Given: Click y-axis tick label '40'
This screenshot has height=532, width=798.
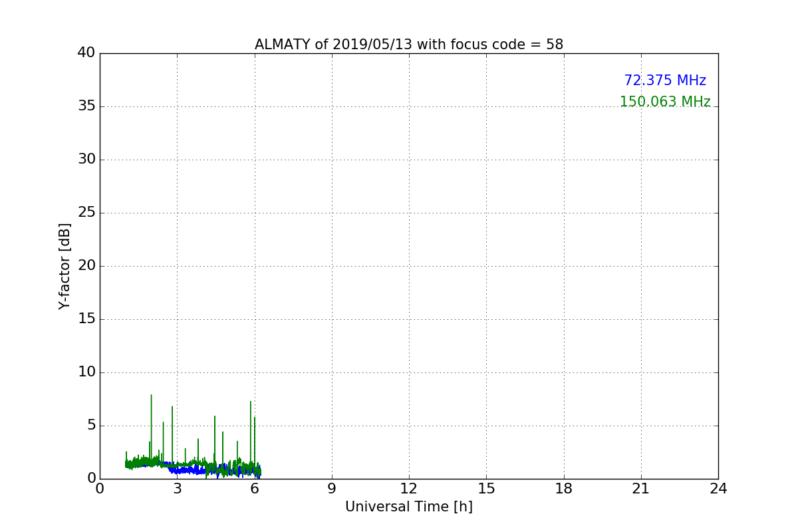Looking at the screenshot, I should (x=86, y=53).
